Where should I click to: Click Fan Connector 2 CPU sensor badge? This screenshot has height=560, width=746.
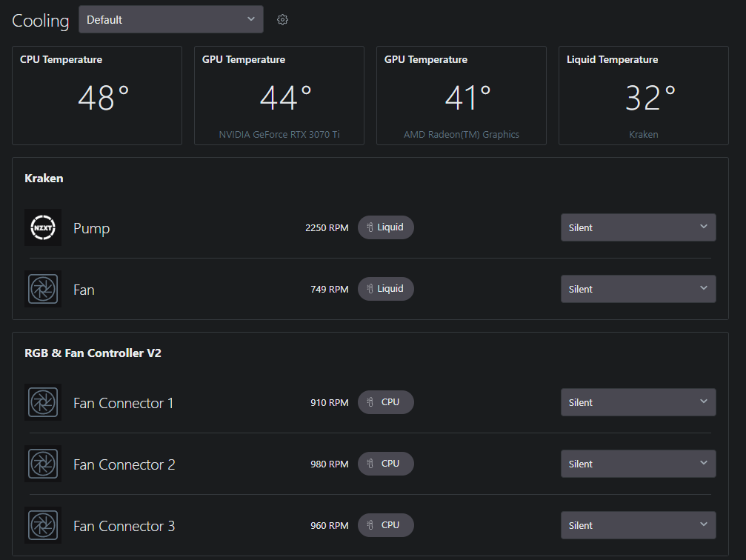[386, 464]
